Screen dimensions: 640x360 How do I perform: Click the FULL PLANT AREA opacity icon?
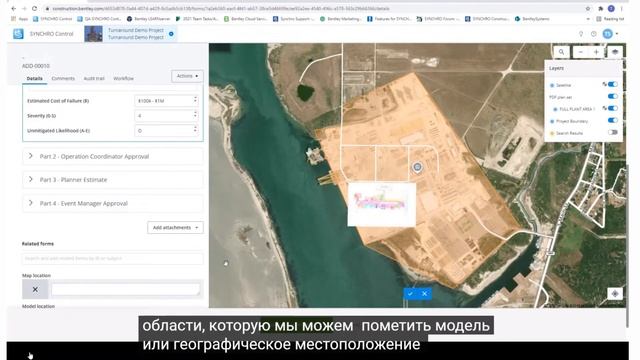pos(604,109)
